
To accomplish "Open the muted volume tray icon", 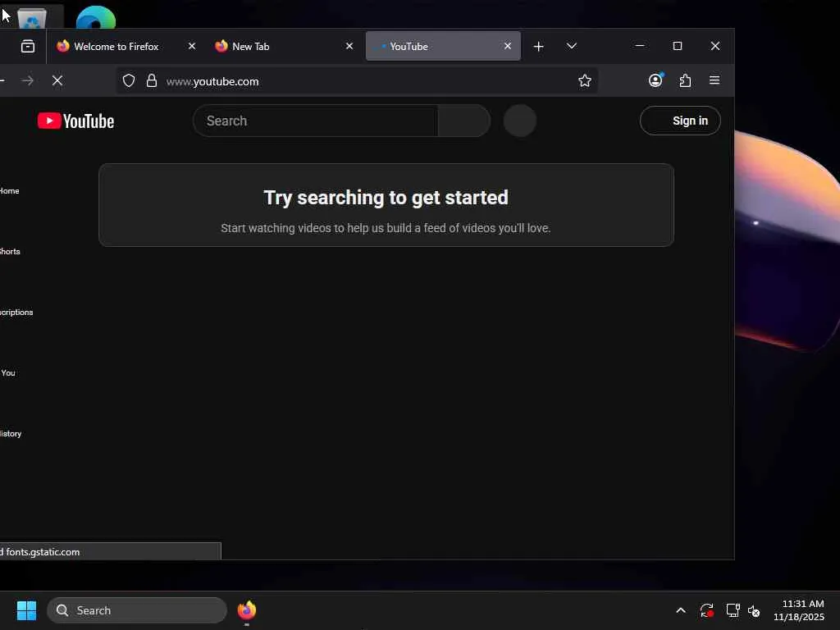I will pyautogui.click(x=754, y=610).
